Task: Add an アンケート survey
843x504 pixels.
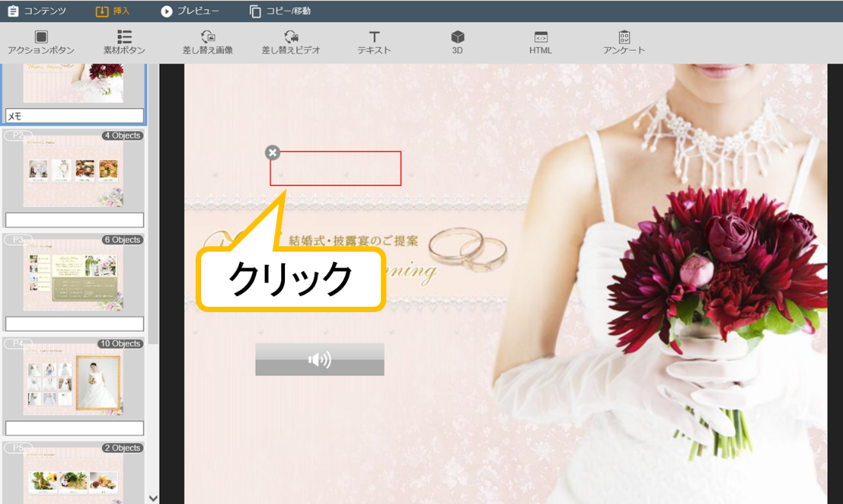Action: [624, 38]
